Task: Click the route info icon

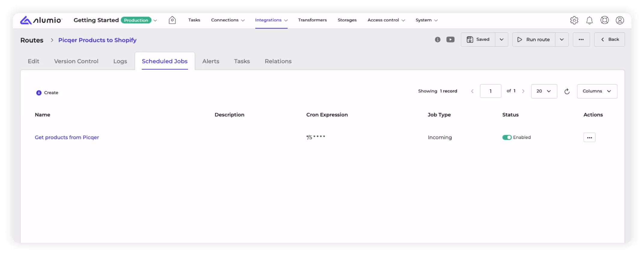Action: [x=437, y=39]
